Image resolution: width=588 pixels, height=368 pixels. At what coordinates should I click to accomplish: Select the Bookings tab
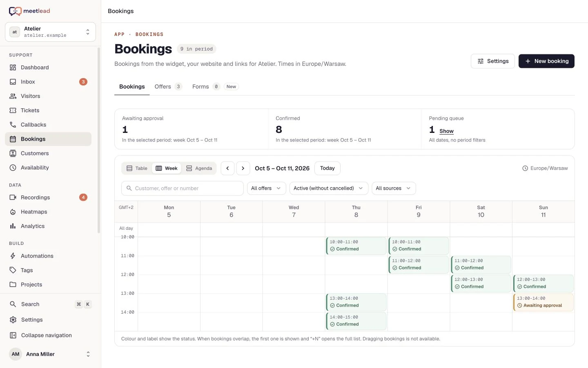(132, 87)
